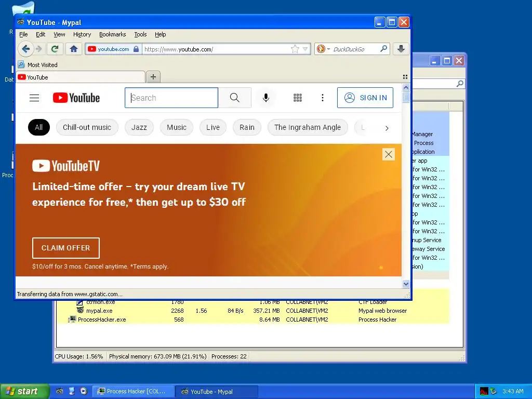Screen dimensions: 532x399
Task: Open the downloads arrow button
Action: (401, 49)
